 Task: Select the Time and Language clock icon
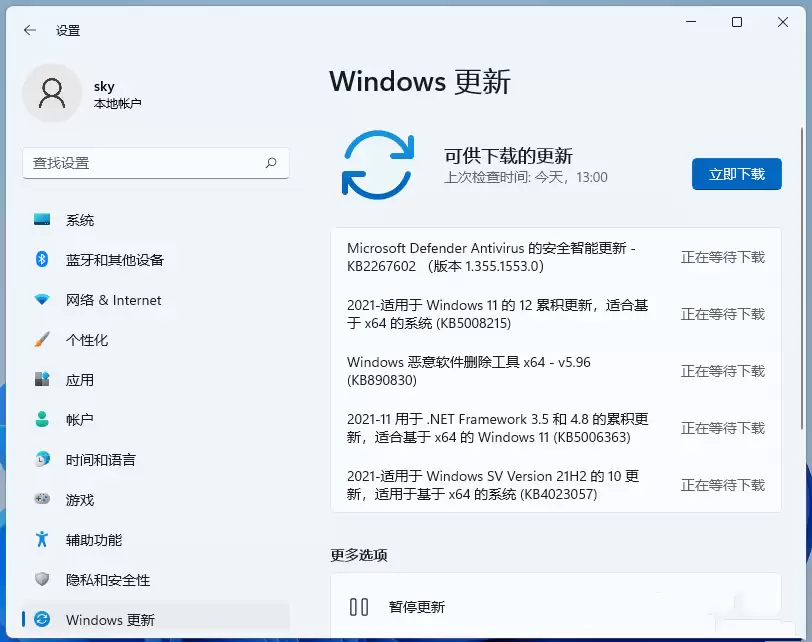click(40, 460)
